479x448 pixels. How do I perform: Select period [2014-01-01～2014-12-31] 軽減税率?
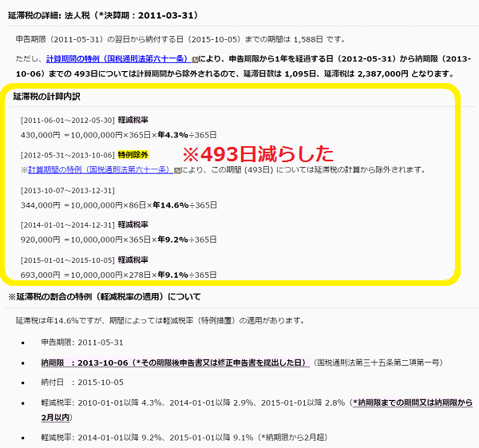[85, 225]
